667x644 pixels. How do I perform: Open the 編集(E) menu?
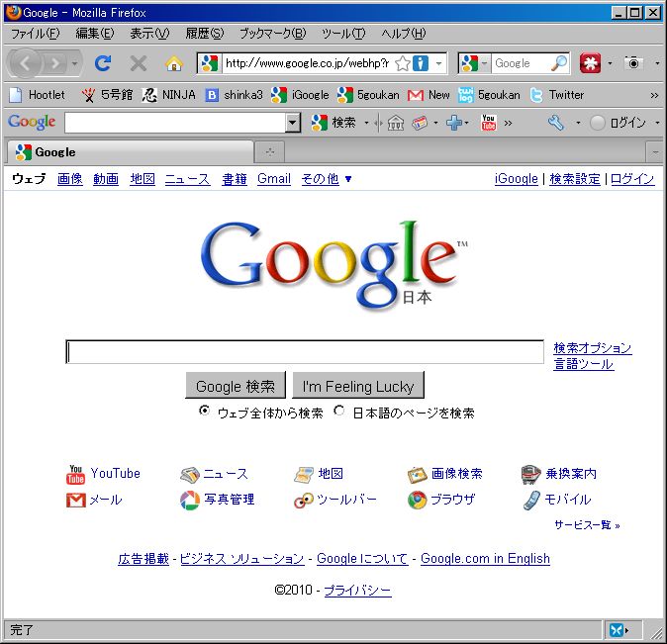95,34
